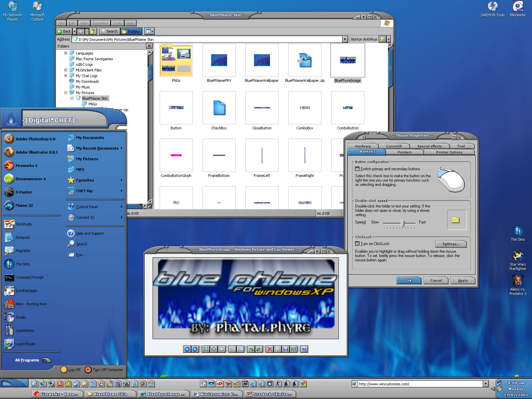This screenshot has width=532, height=399.
Task: Open the File menu in Explorer
Action: point(61,23)
